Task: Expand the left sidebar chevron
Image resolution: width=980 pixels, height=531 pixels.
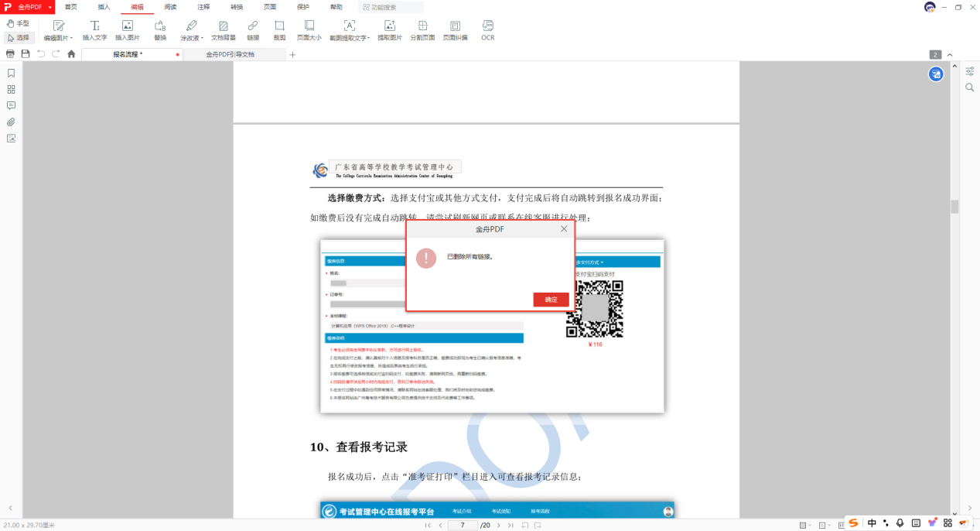Action: (x=11, y=508)
